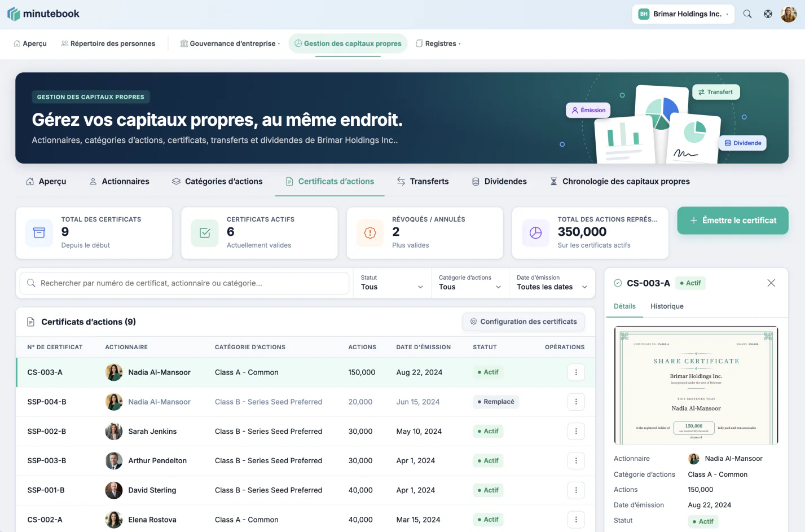This screenshot has width=805, height=532.
Task: Open the search magnifier in header
Action: [x=747, y=14]
